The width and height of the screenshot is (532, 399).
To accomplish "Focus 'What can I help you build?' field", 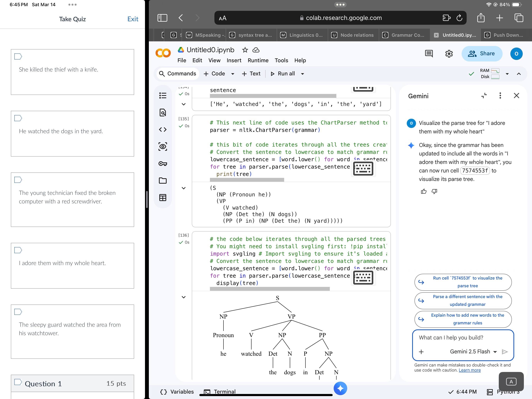I will [463, 338].
